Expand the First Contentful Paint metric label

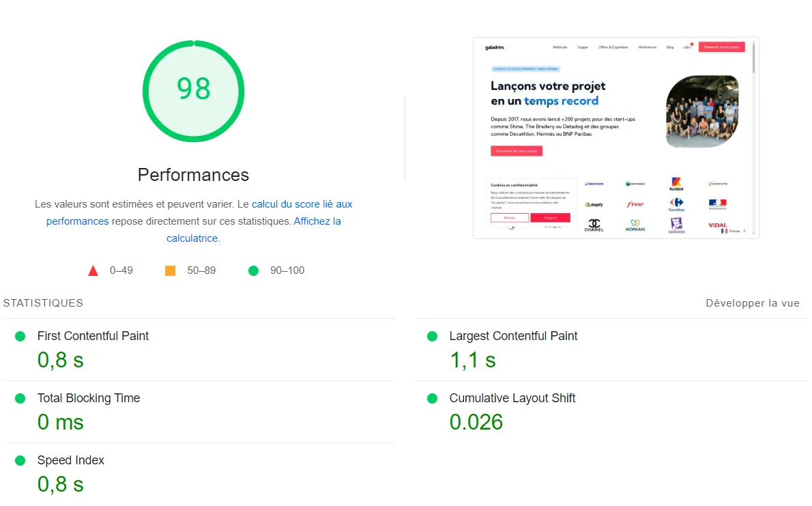[93, 336]
